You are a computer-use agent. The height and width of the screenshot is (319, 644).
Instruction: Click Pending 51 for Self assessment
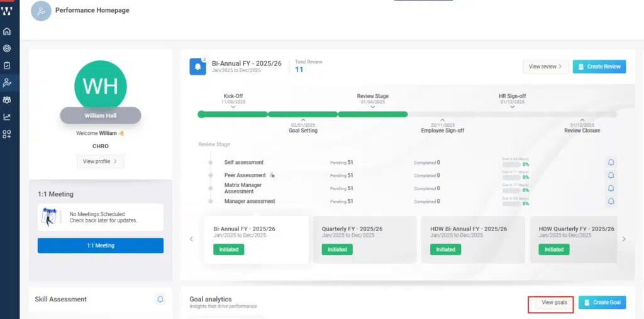[x=341, y=163]
